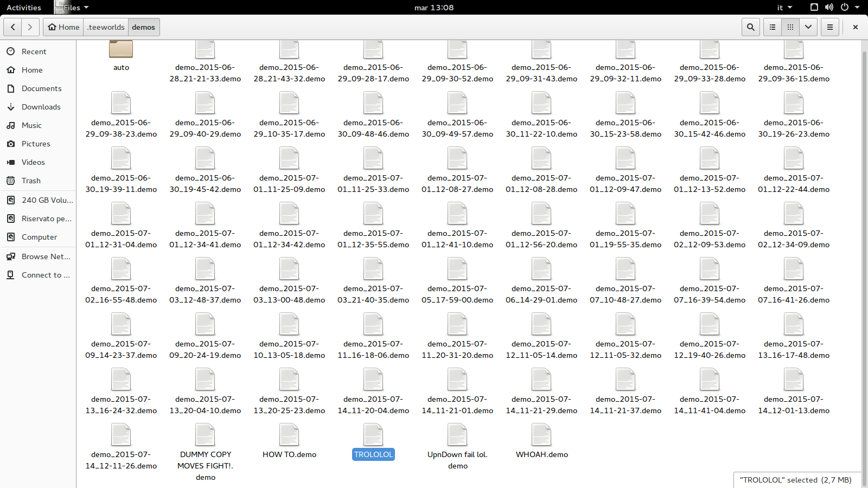
Task: Toggle the Home path bar button
Action: pyautogui.click(x=63, y=27)
